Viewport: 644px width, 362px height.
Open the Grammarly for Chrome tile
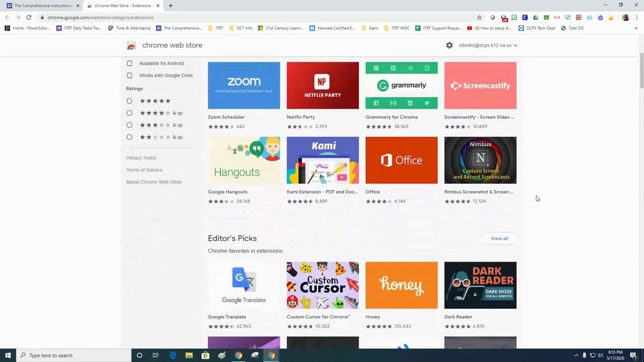[401, 96]
